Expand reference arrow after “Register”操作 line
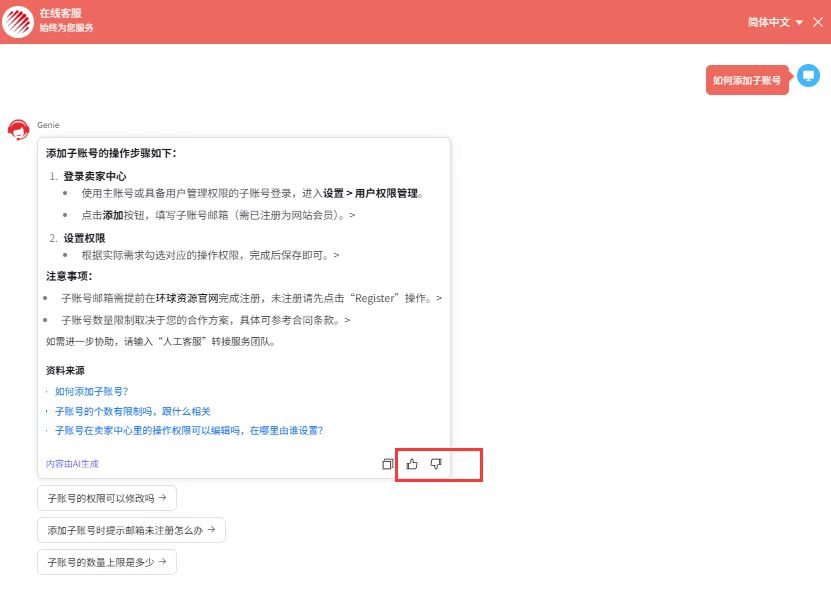The width and height of the screenshot is (831, 590). pyautogui.click(x=439, y=298)
